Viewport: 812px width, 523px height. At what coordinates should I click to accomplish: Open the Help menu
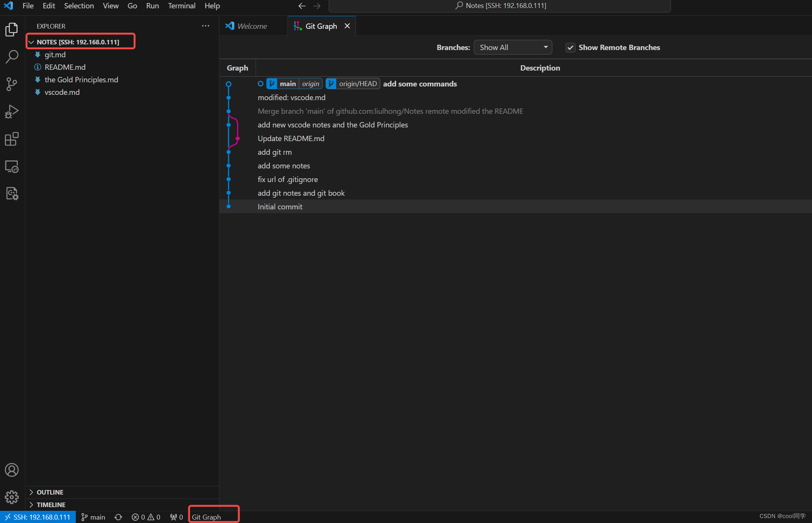212,6
